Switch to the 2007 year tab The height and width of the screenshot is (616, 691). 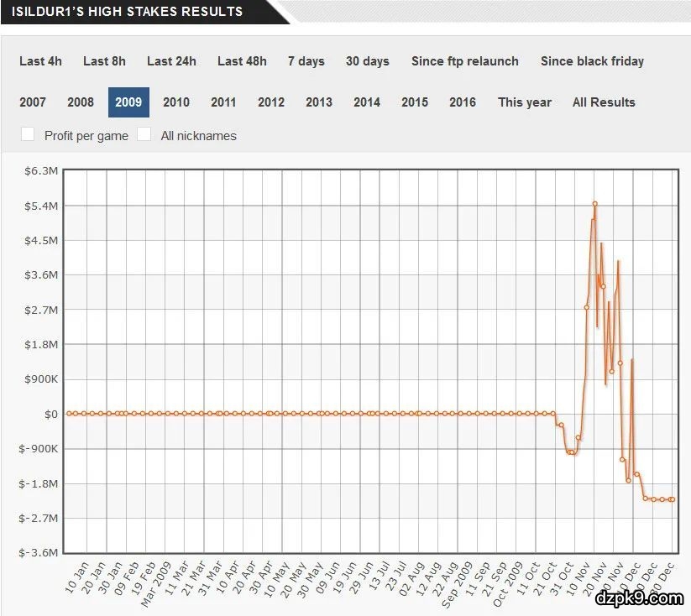[33, 102]
